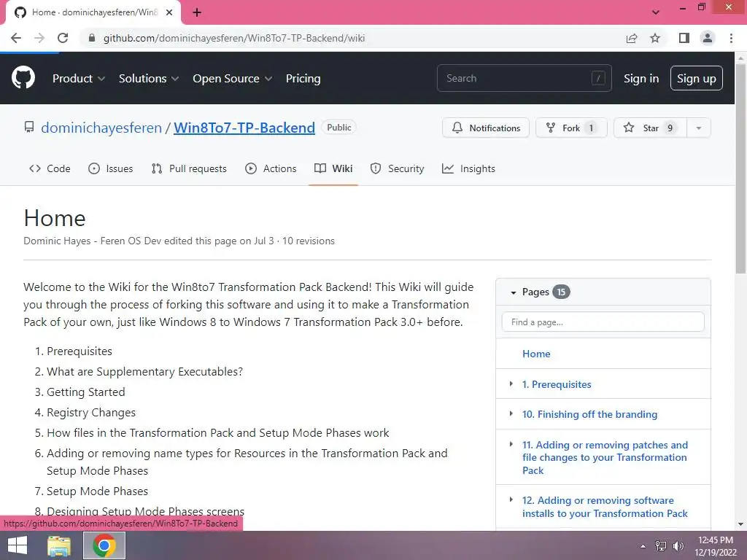This screenshot has height=560, width=747.
Task: Open the 1. Prerequisites sidebar link
Action: coord(557,384)
